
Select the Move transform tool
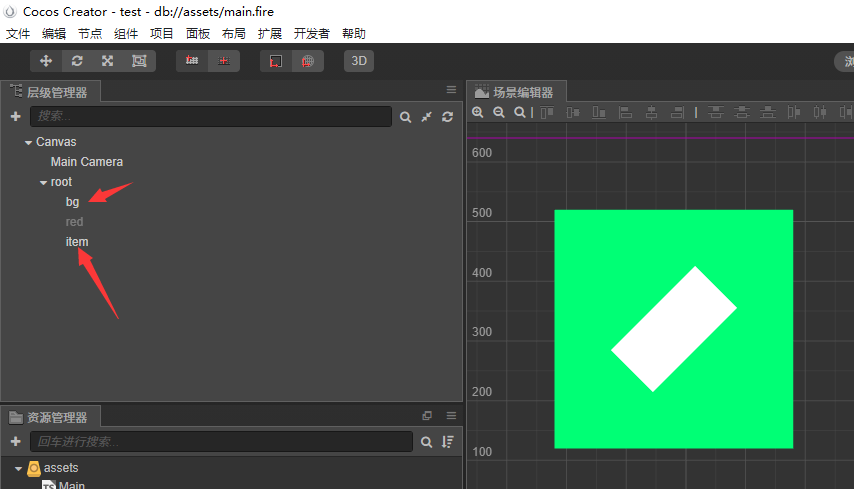46,61
